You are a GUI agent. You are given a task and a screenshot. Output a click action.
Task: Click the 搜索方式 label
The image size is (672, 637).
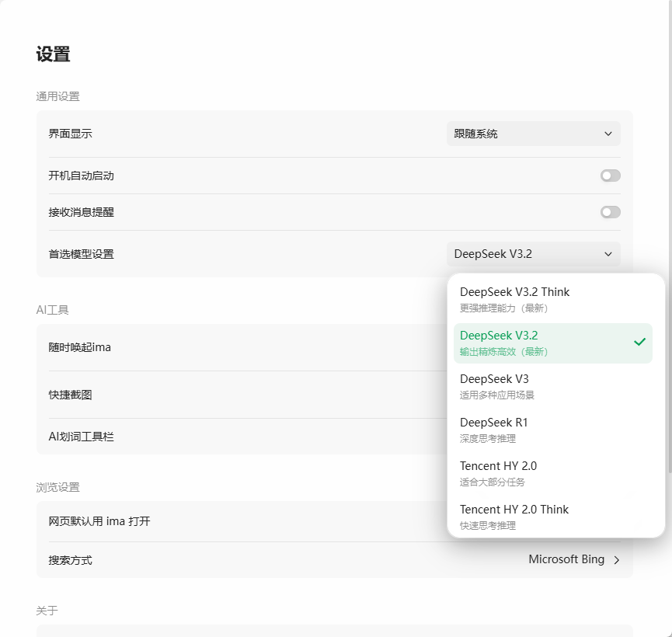coord(71,560)
